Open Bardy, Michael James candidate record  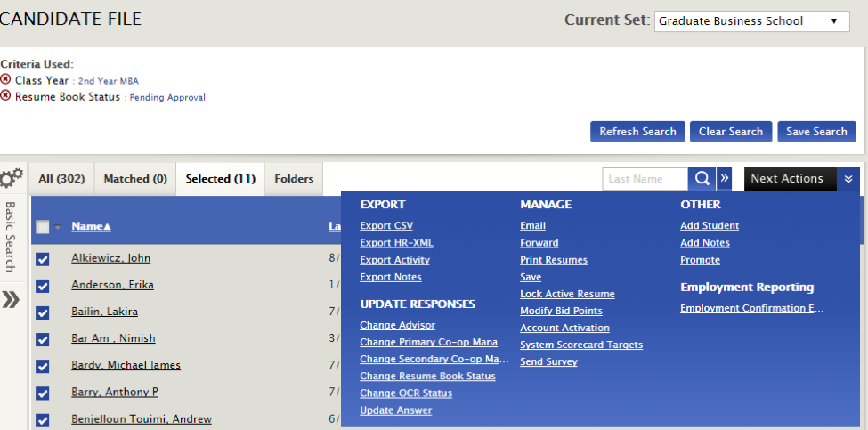[126, 365]
